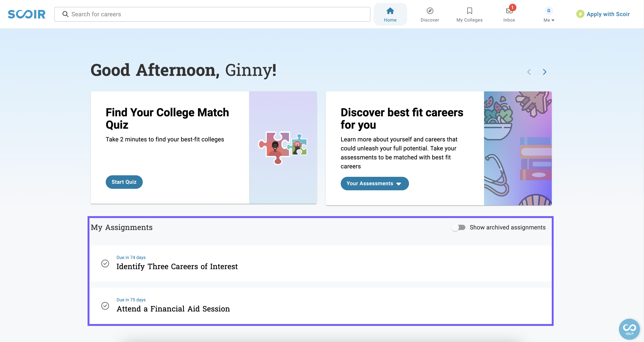Open the Discover tab
Viewport: 644px width, 342px height.
coord(430,14)
